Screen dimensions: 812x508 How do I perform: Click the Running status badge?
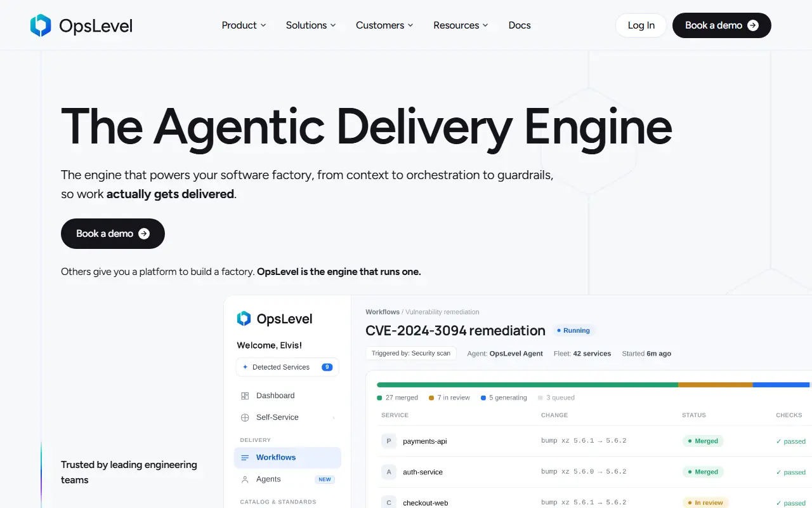pyautogui.click(x=573, y=330)
